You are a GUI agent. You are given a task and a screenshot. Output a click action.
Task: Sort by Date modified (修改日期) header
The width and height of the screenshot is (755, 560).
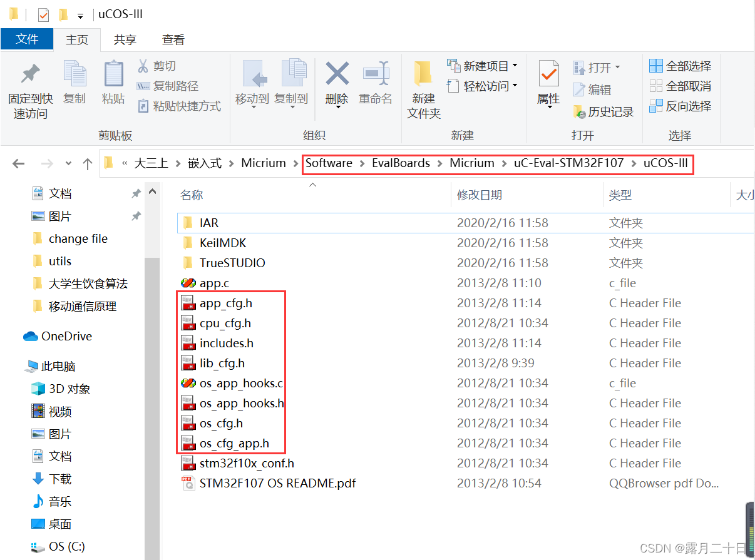tap(479, 195)
